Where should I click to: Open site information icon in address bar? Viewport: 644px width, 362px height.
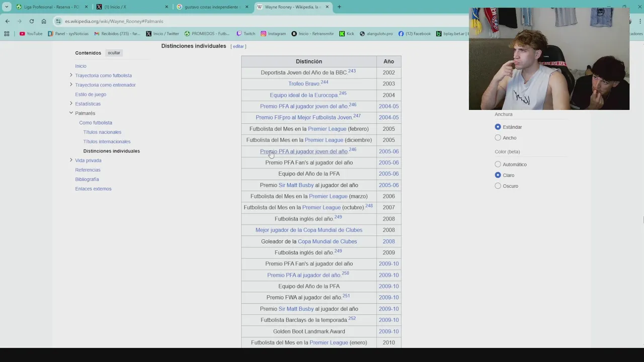coord(59,21)
